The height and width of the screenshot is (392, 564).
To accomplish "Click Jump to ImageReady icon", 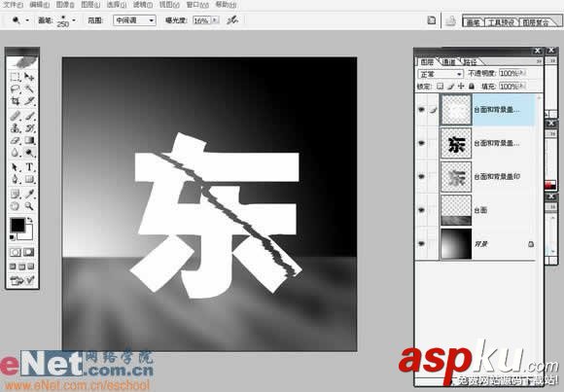I will click(22, 280).
